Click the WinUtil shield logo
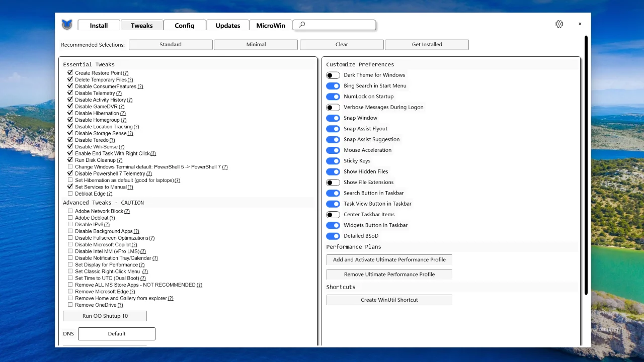This screenshot has width=644, height=362. (x=67, y=25)
